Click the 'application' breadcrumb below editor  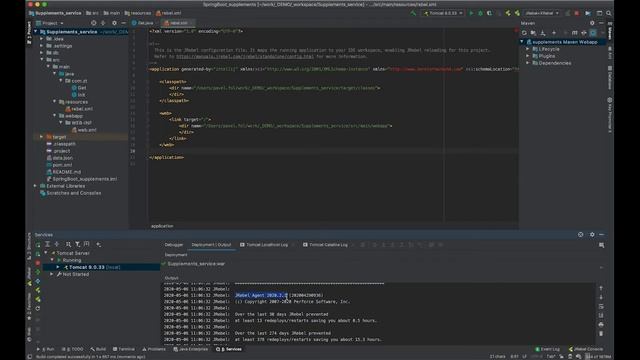pos(162,226)
